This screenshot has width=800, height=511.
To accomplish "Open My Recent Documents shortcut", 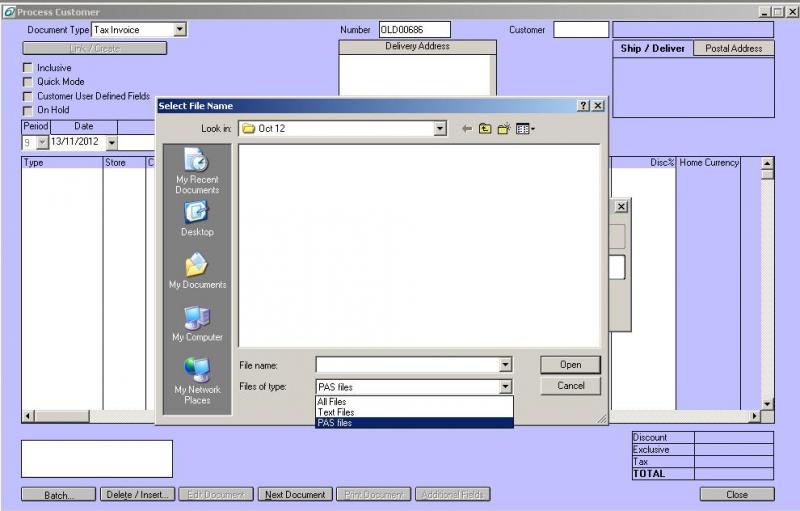I will [x=196, y=170].
